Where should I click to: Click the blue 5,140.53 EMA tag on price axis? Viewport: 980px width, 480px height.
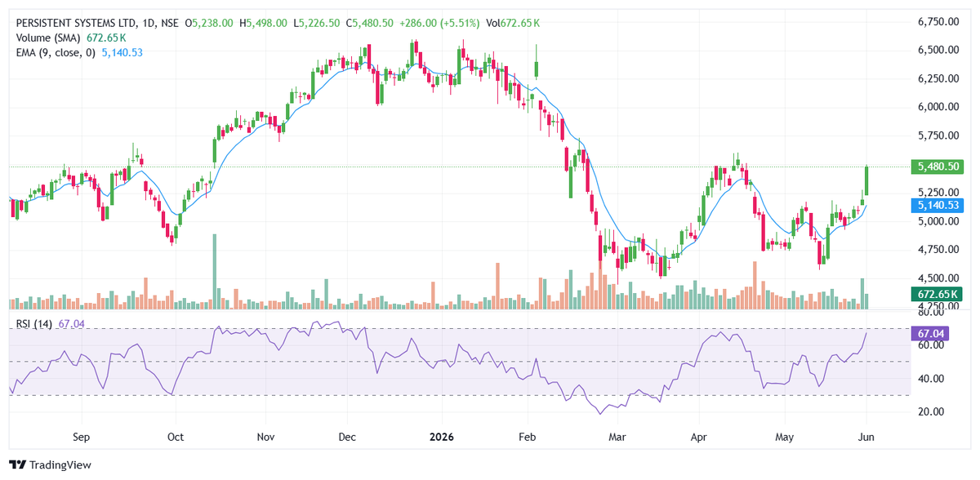click(x=938, y=205)
